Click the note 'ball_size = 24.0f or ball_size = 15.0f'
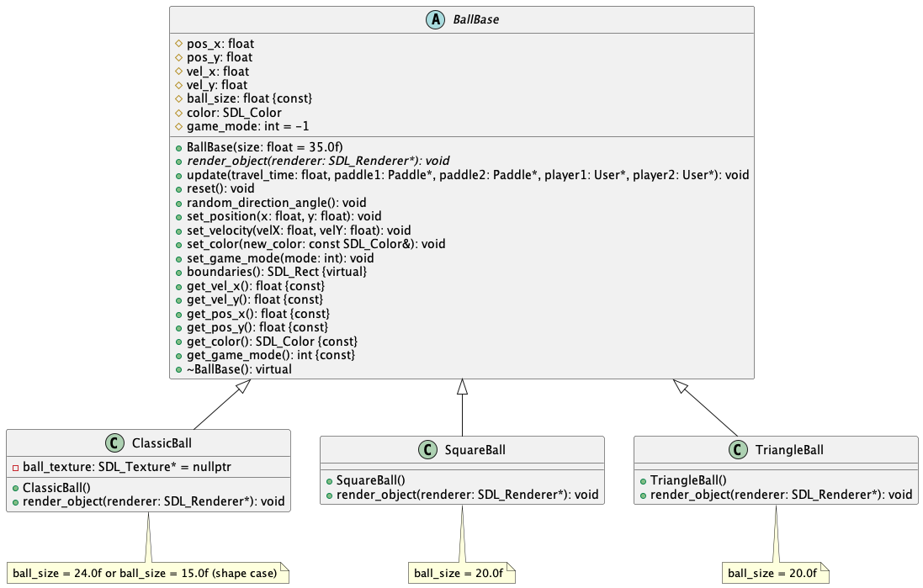The width and height of the screenshot is (923, 588). [148, 574]
